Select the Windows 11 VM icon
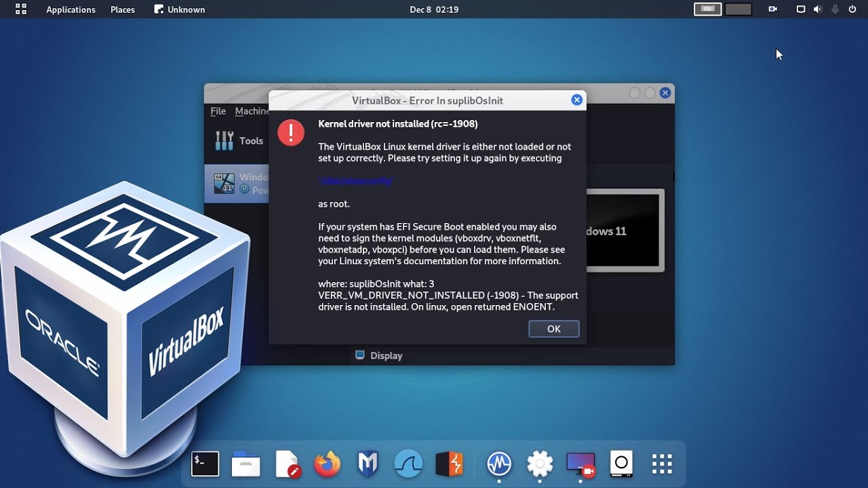The width and height of the screenshot is (868, 488). 224,183
